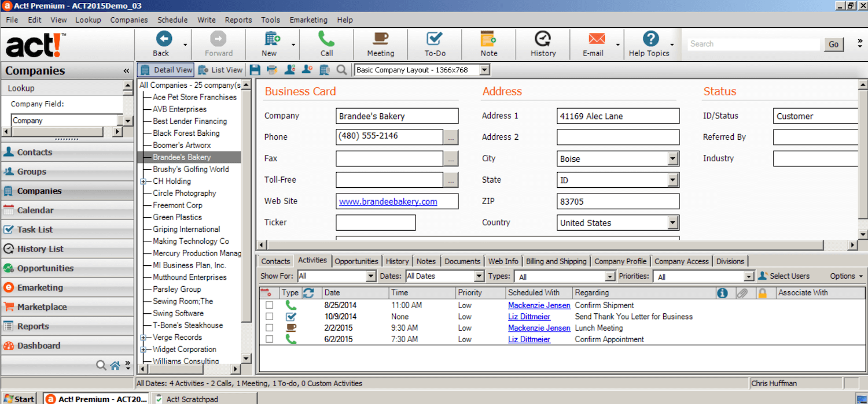Click the home icon below the navigation sidebar
868x404 pixels.
tap(115, 365)
